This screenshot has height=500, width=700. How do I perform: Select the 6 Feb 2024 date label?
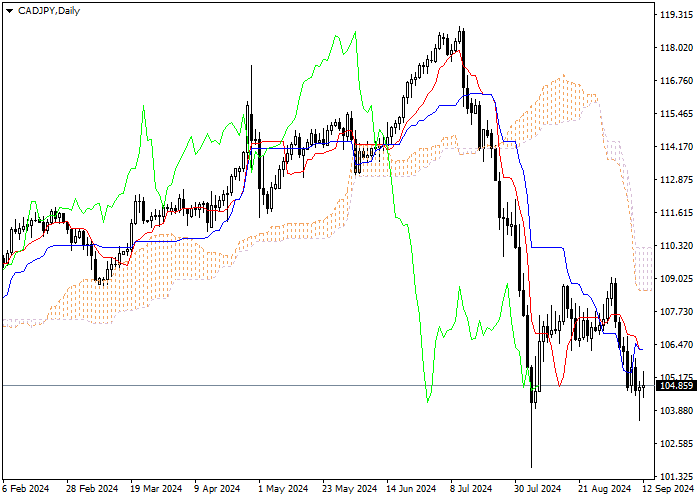(25, 489)
